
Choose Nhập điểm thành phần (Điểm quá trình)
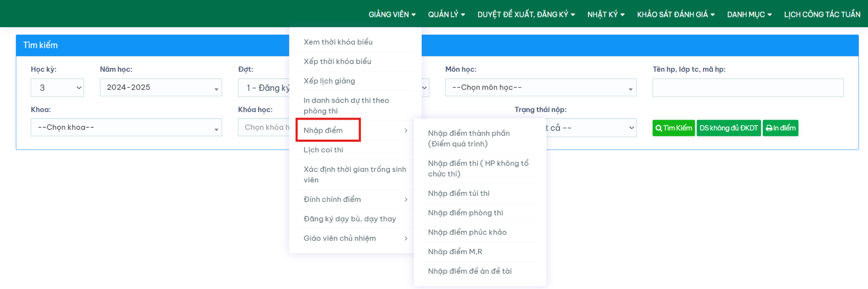[x=480, y=138]
